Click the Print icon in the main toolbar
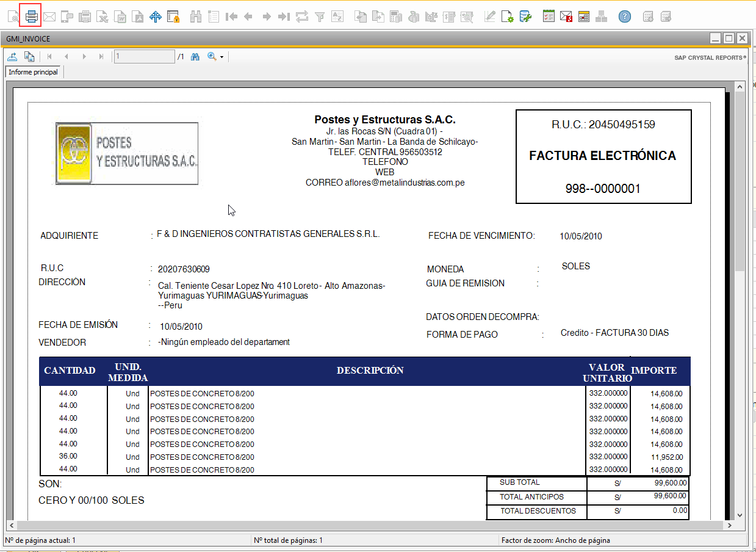The height and width of the screenshot is (552, 756). click(x=31, y=15)
